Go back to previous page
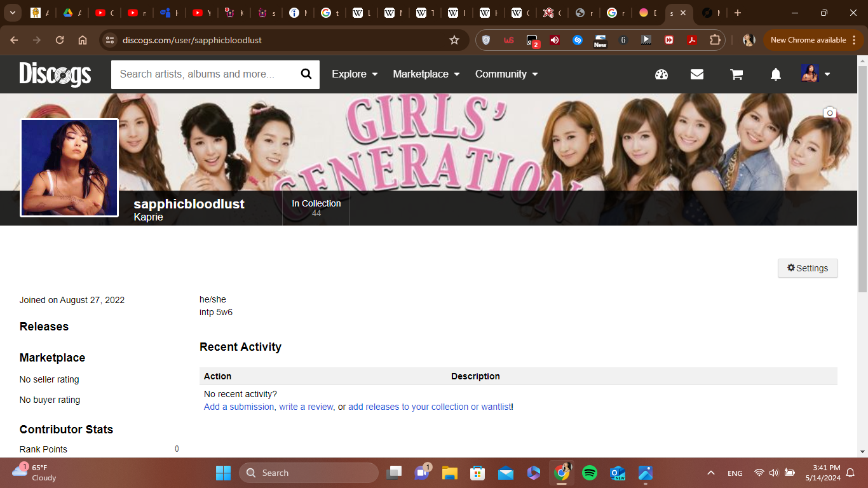The image size is (868, 488). [14, 40]
